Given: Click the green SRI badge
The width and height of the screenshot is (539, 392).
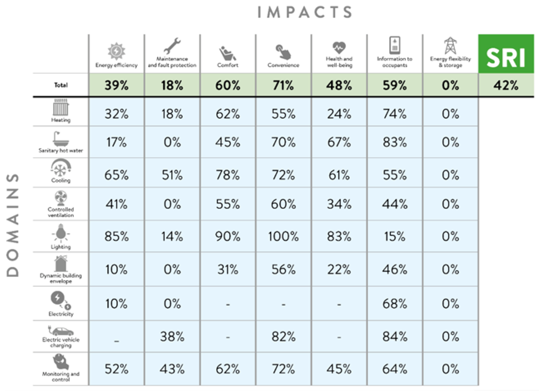Looking at the screenshot, I should point(506,54).
